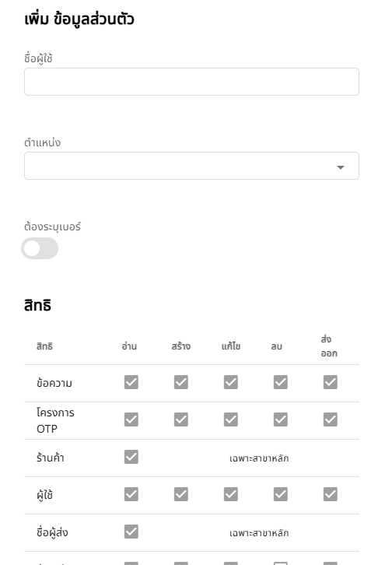Uncheck แก้ไข permission for ข้อความ
392x565 pixels.
pyautogui.click(x=231, y=382)
